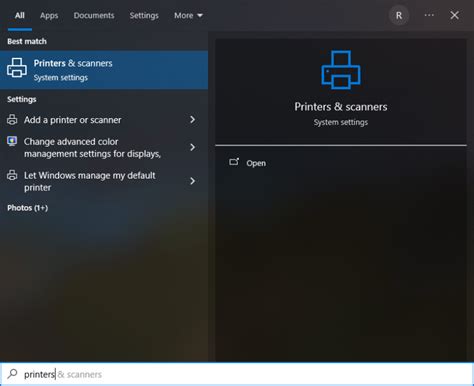Click the magnifier search icon
The width and height of the screenshot is (474, 386).
coord(12,374)
